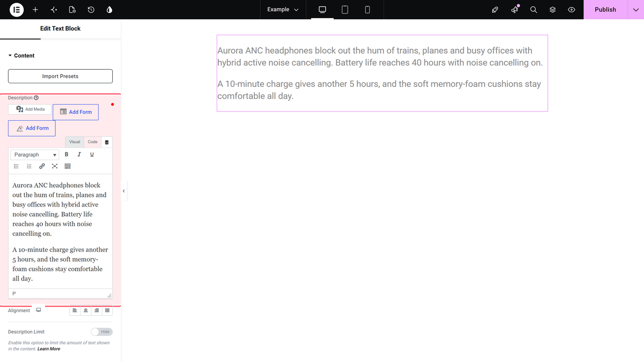Collapse the Content section
The image size is (644, 362).
point(21,56)
